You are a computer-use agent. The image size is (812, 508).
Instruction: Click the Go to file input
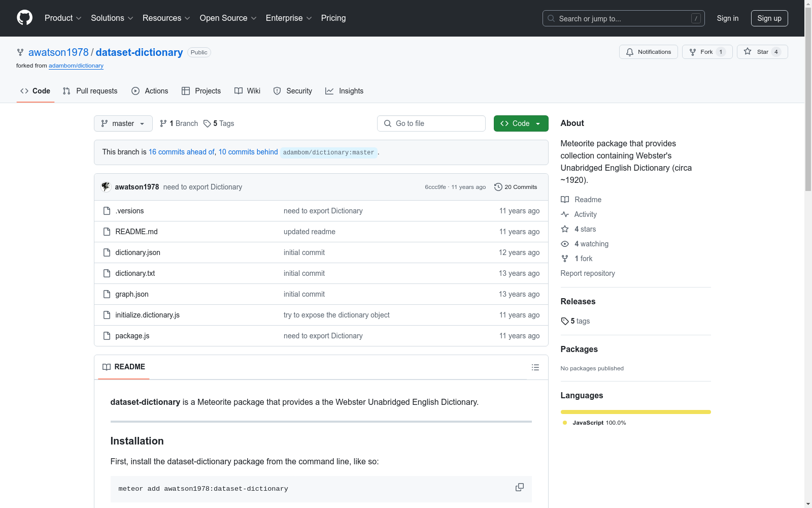[431, 123]
